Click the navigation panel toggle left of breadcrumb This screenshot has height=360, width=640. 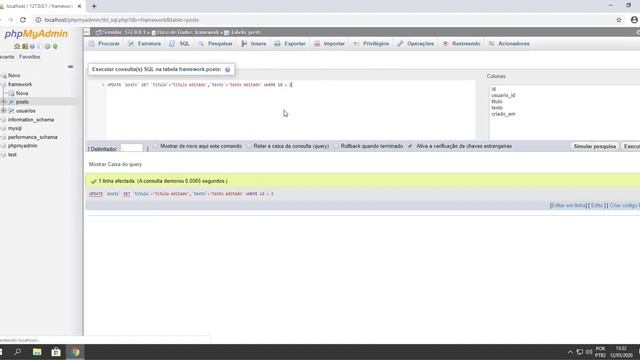click(87, 32)
